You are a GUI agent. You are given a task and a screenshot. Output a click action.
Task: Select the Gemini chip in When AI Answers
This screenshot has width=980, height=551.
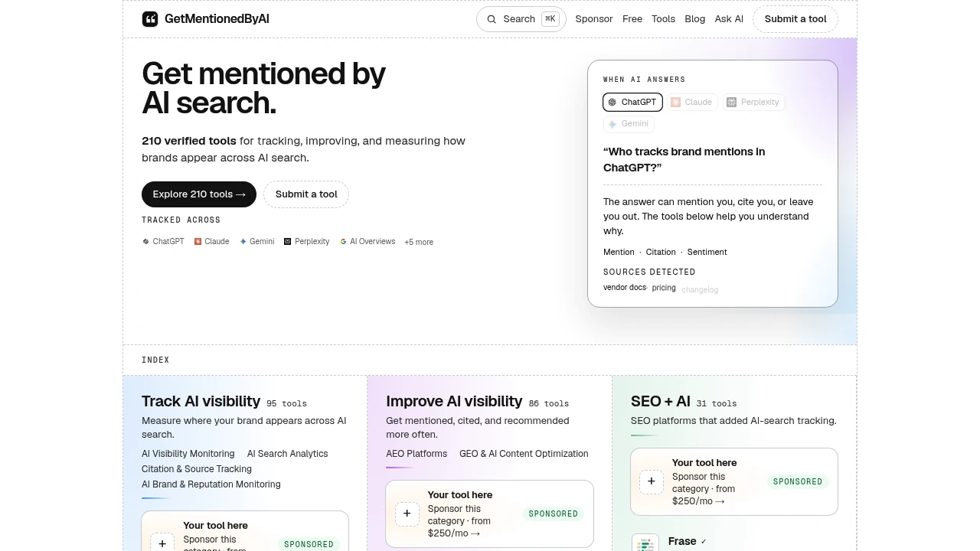pos(629,123)
